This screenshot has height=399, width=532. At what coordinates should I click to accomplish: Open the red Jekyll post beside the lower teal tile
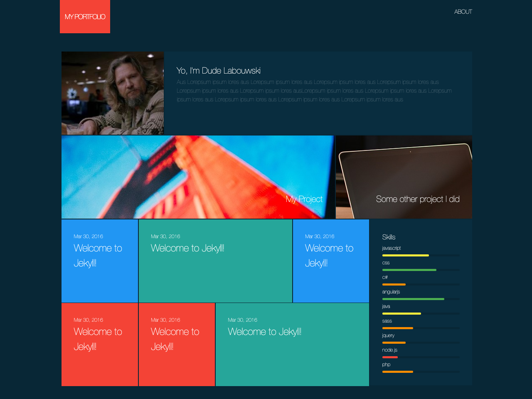coord(177,345)
